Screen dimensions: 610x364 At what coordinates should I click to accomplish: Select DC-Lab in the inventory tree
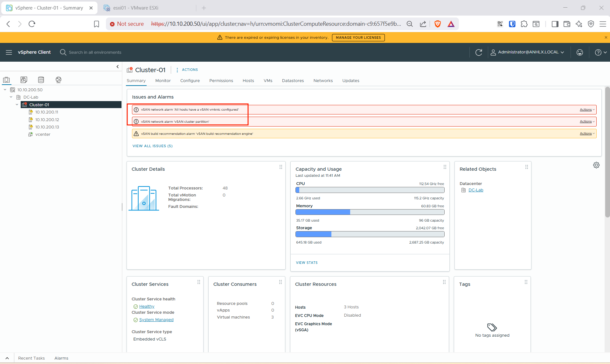31,97
